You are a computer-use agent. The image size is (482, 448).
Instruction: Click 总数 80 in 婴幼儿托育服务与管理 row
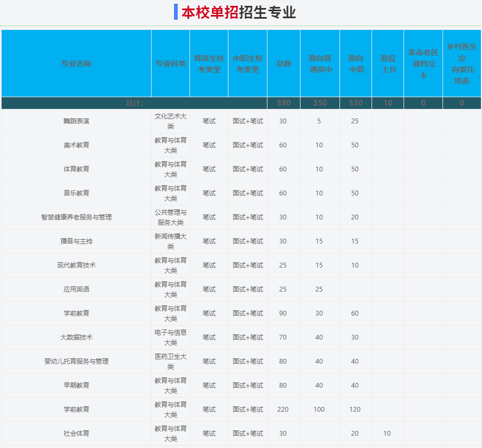(283, 361)
